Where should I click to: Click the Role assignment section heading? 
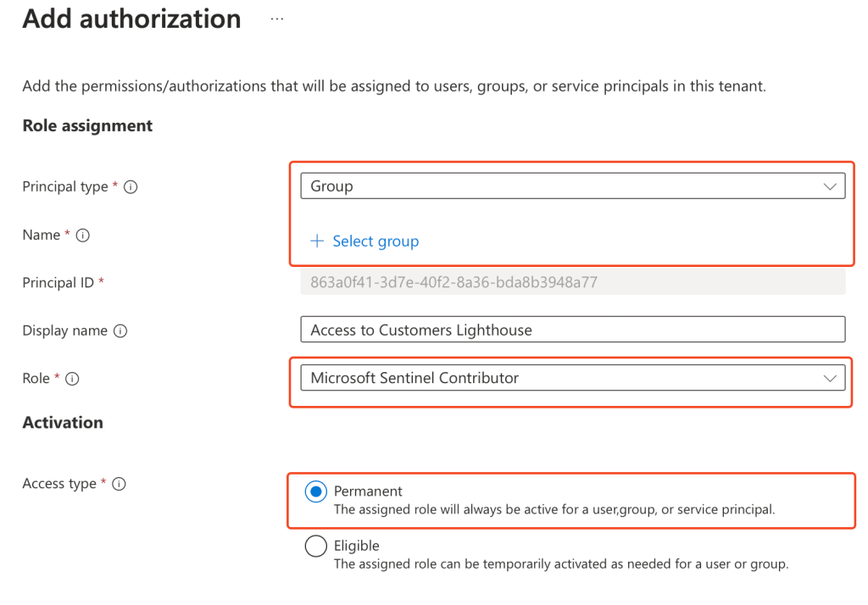[x=87, y=125]
